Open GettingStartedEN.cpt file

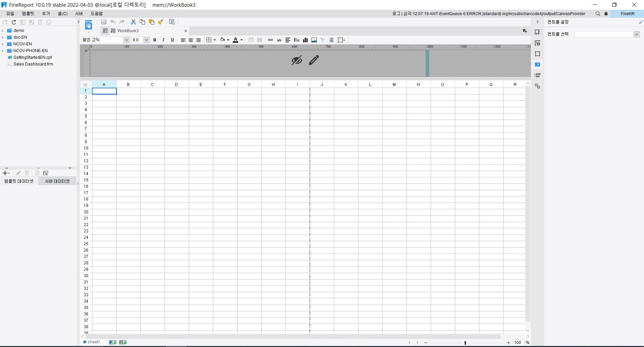[33, 57]
